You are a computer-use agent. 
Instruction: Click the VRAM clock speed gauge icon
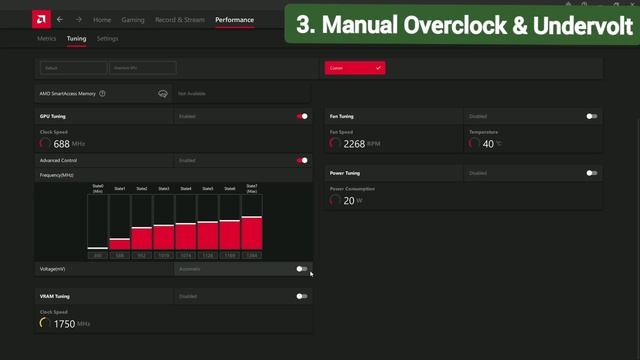pos(45,324)
